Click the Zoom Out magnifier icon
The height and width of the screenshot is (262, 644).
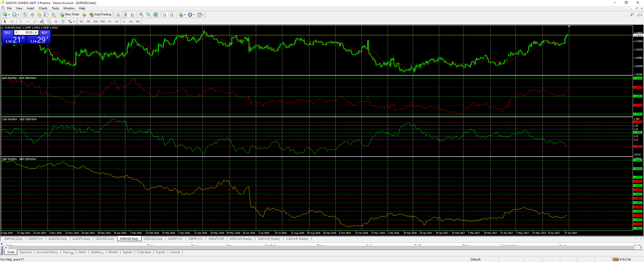148,15
